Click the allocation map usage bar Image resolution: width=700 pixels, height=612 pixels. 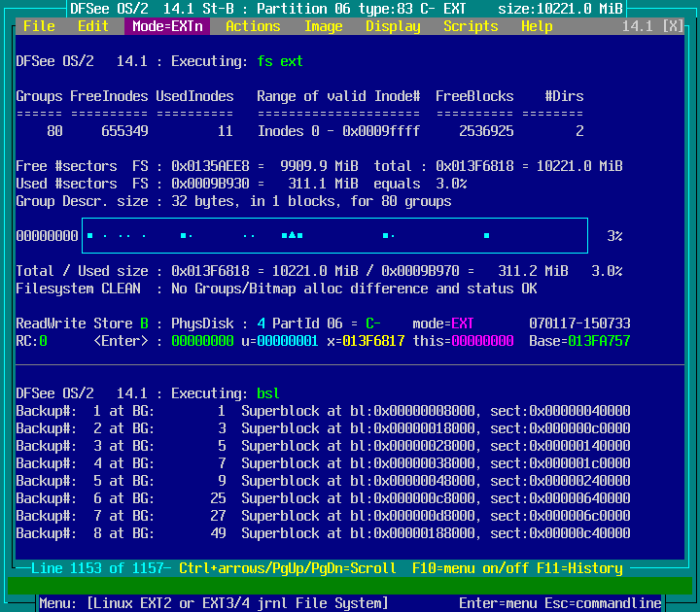(334, 235)
